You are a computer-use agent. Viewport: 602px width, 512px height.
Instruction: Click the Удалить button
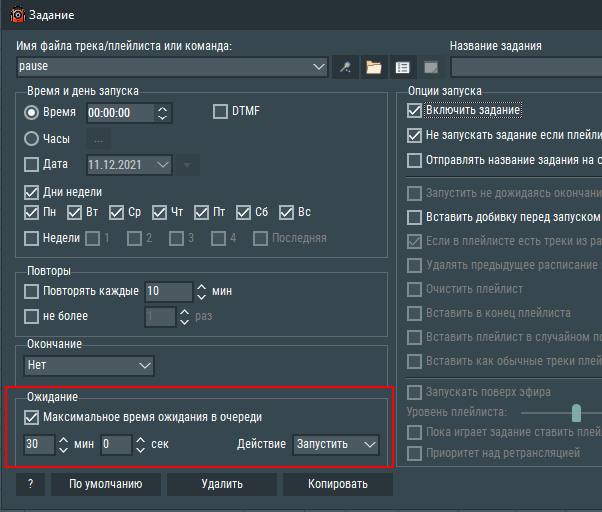coord(220,484)
